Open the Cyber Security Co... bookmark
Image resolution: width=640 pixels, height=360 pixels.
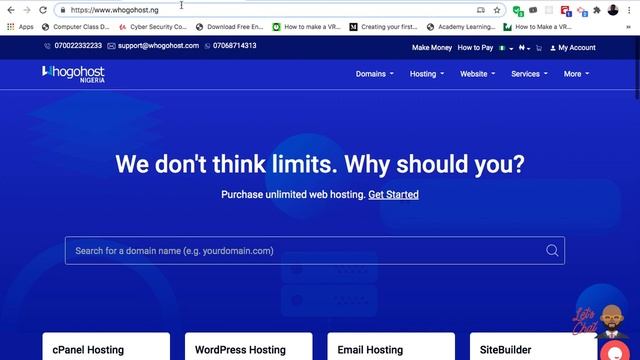tap(153, 27)
